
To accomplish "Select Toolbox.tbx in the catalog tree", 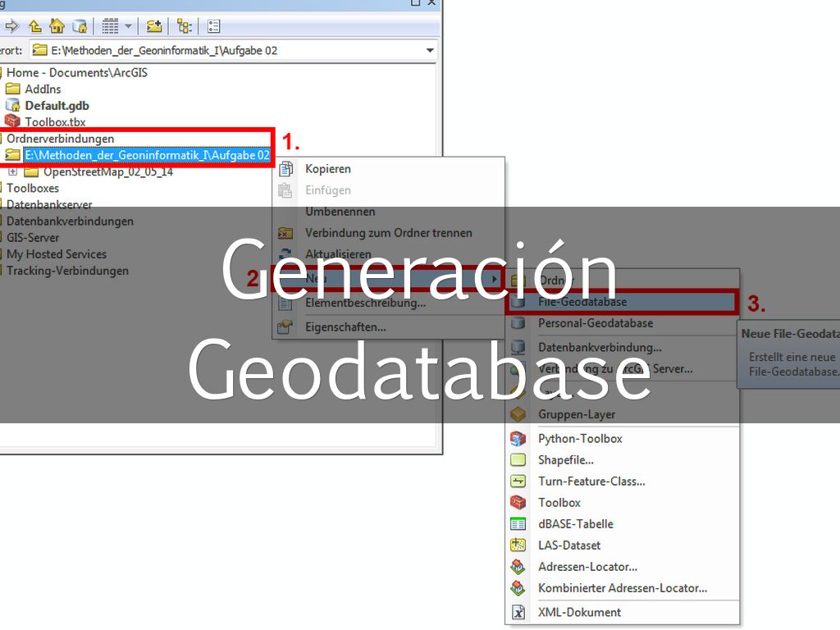I will tap(55, 122).
